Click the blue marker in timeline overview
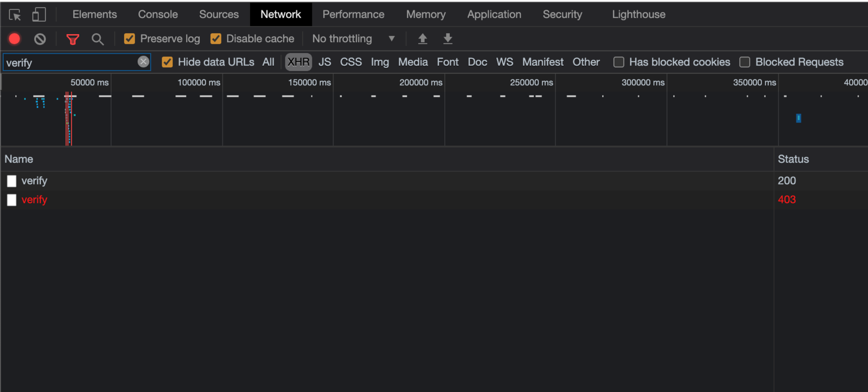868x392 pixels. 799,118
